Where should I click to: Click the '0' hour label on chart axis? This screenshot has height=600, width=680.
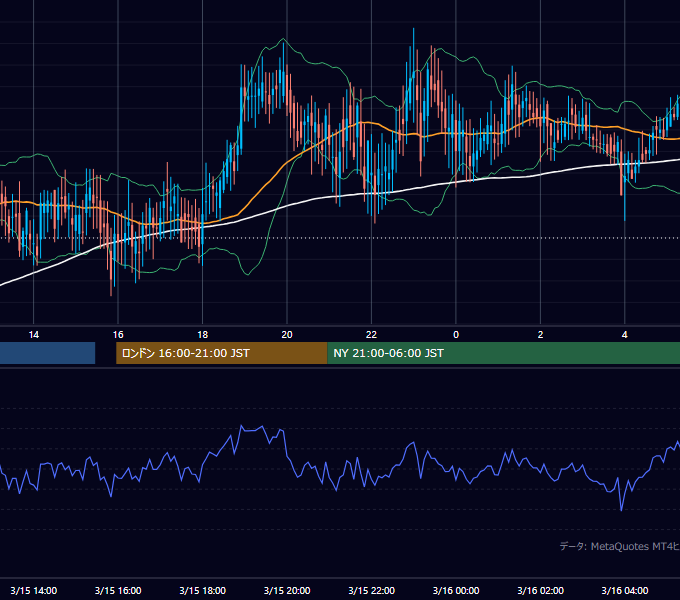coord(456,335)
